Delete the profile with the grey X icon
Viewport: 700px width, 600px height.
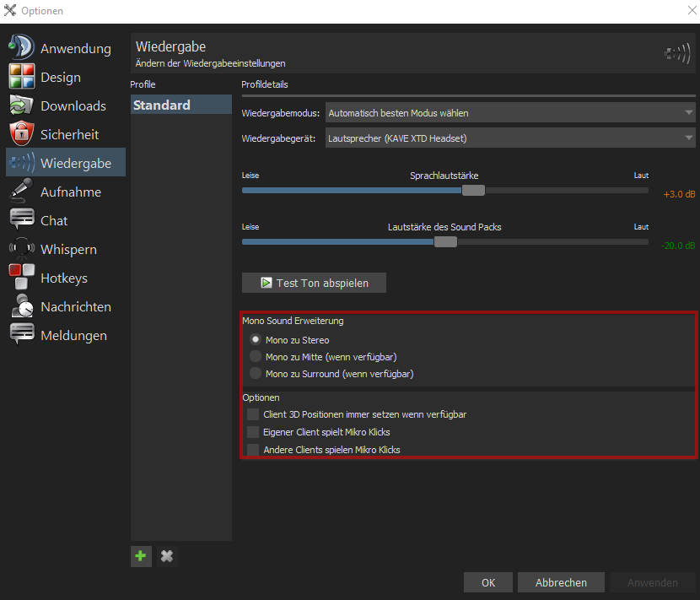pyautogui.click(x=167, y=556)
